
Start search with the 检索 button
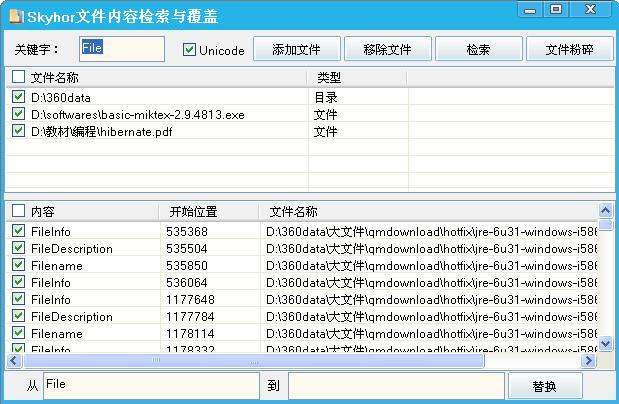(478, 49)
